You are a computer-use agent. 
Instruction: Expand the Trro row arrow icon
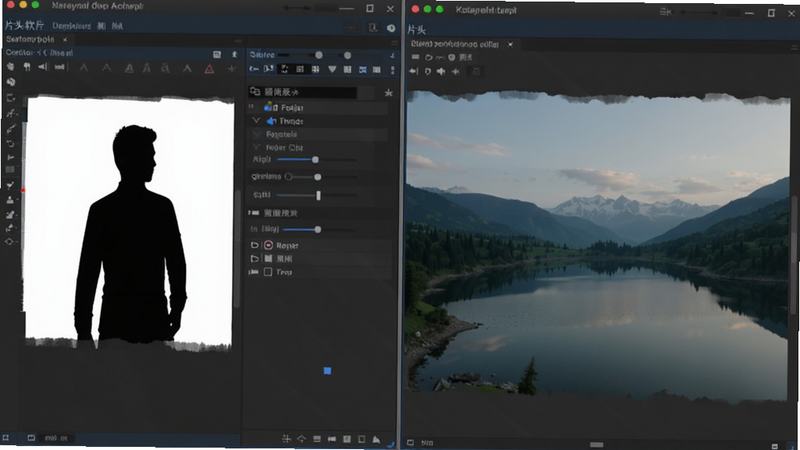(x=254, y=272)
